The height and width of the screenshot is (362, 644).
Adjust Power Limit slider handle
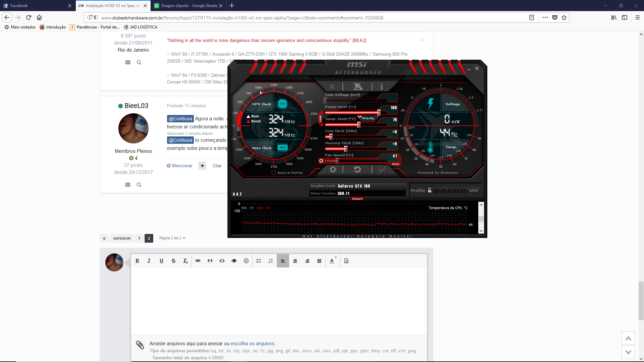pos(379,113)
